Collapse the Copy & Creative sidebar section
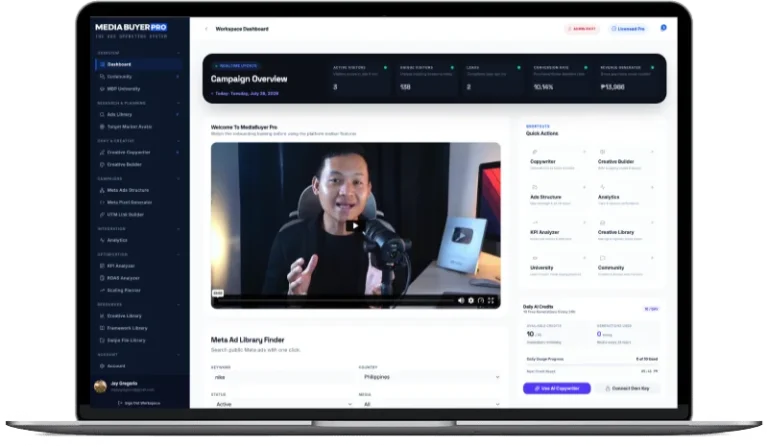Viewport: 768px width, 447px height. (x=178, y=141)
